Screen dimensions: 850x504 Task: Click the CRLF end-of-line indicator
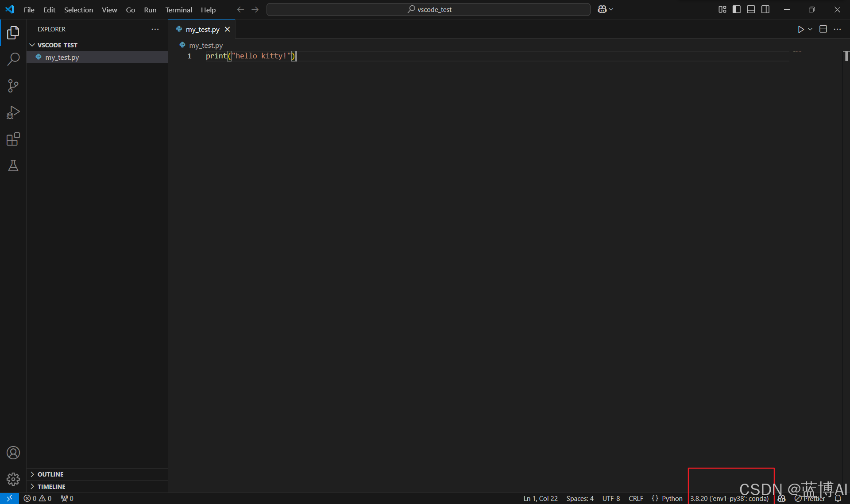636,498
